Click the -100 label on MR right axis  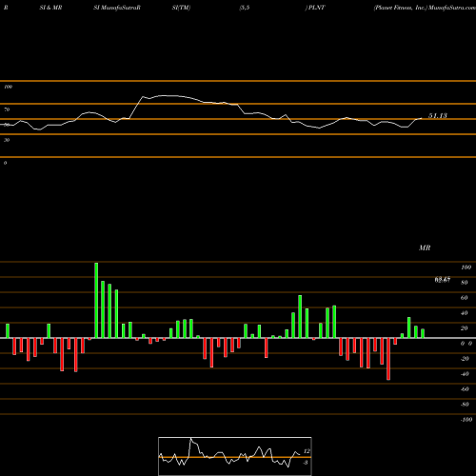[x=466, y=420]
